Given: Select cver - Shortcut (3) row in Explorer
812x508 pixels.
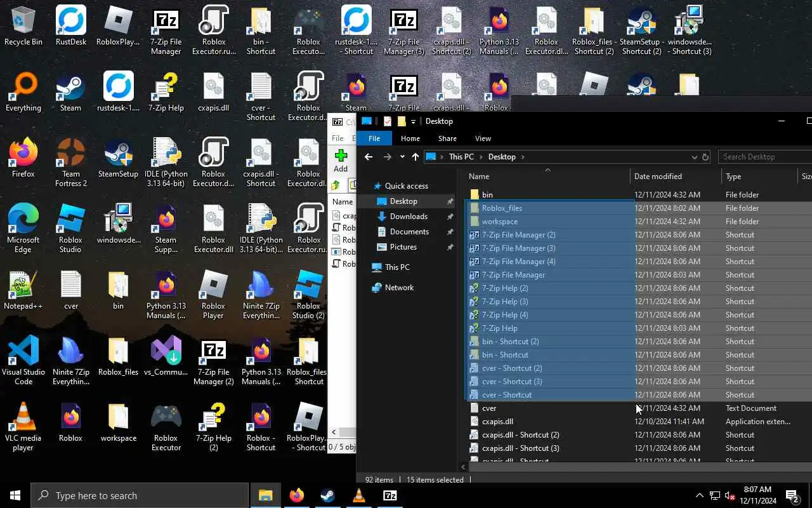Looking at the screenshot, I should pyautogui.click(x=639, y=382).
